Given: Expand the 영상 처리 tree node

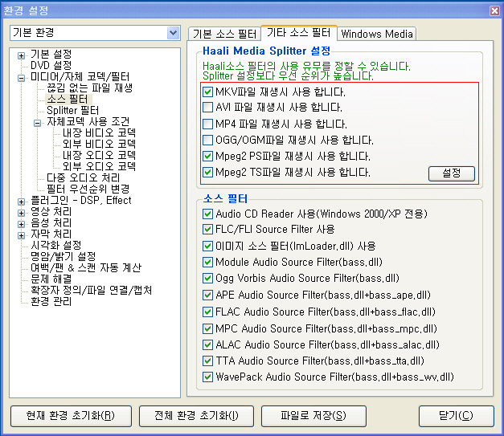Looking at the screenshot, I should pyautogui.click(x=21, y=213).
